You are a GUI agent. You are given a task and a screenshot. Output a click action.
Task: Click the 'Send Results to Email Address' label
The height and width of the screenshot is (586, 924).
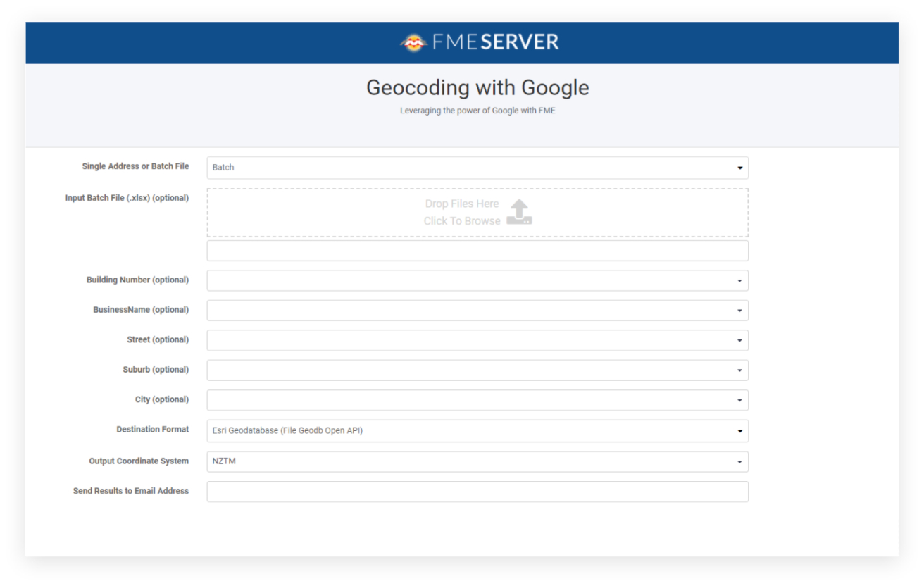coord(131,491)
